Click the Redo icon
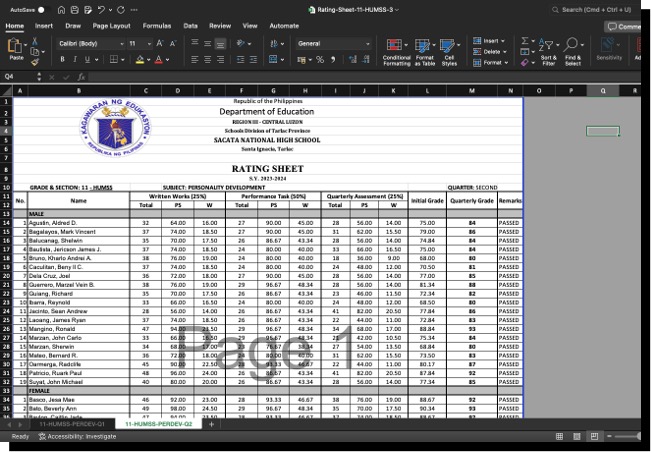Image resolution: width=651 pixels, height=452 pixels. [x=120, y=10]
